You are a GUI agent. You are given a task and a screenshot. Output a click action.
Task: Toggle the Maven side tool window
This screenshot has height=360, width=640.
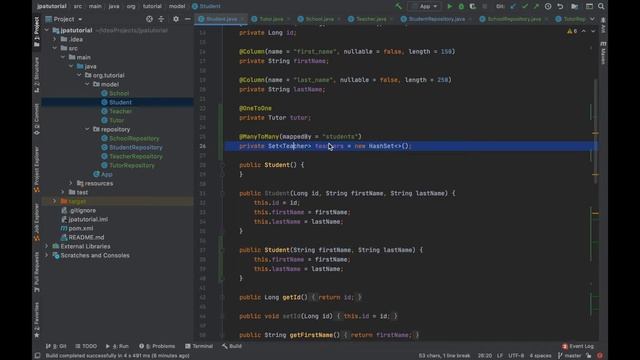tap(603, 53)
